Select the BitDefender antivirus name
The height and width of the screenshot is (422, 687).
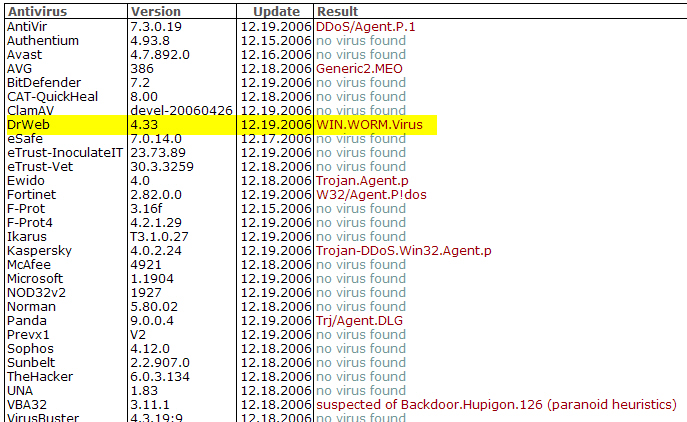[44, 83]
